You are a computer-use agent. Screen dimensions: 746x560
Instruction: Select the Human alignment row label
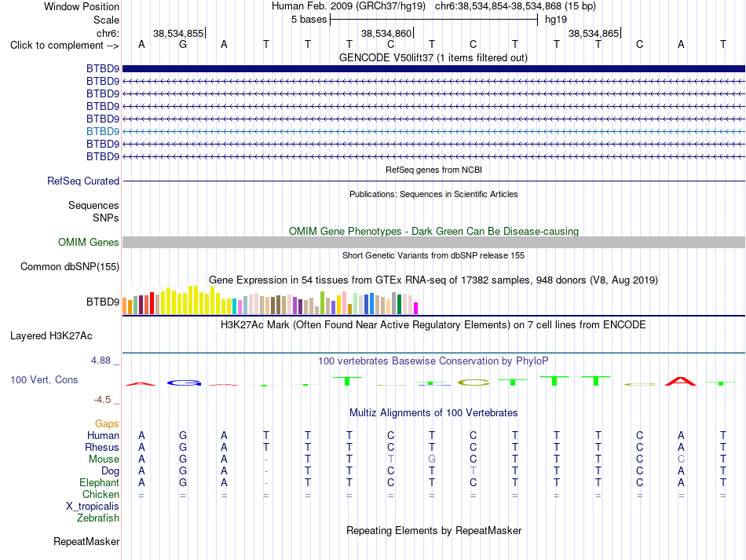[x=103, y=435]
